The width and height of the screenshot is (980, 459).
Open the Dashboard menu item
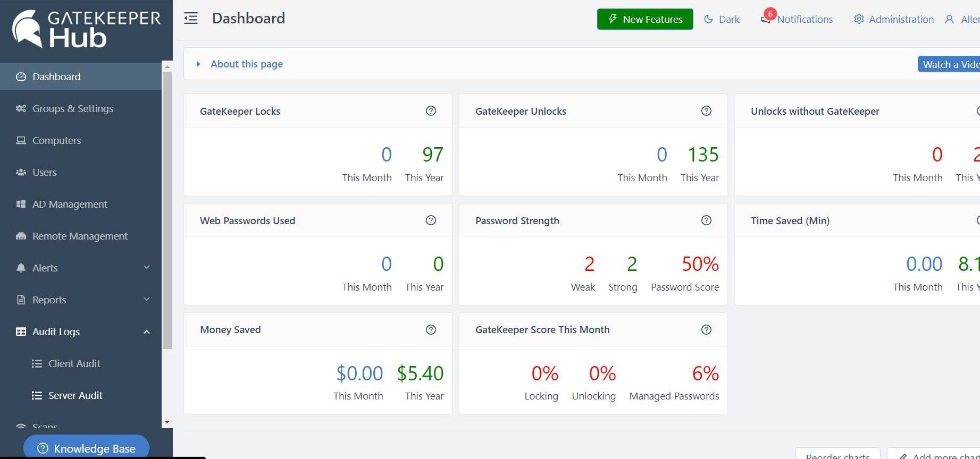tap(81, 76)
